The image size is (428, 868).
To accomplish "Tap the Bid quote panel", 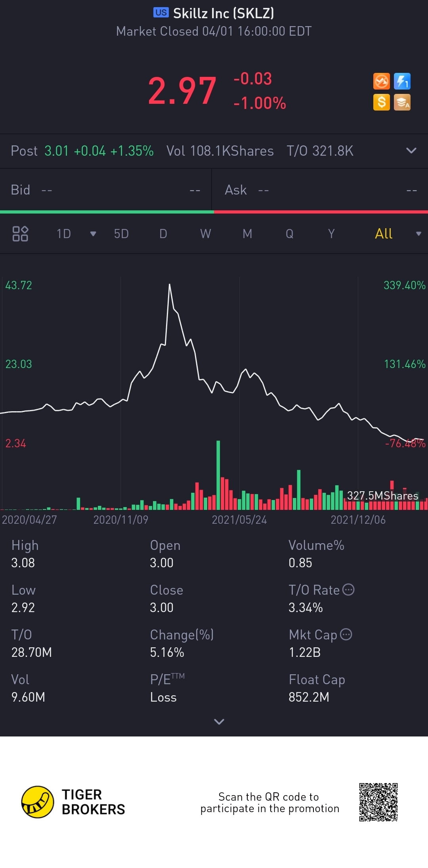I will click(x=106, y=190).
